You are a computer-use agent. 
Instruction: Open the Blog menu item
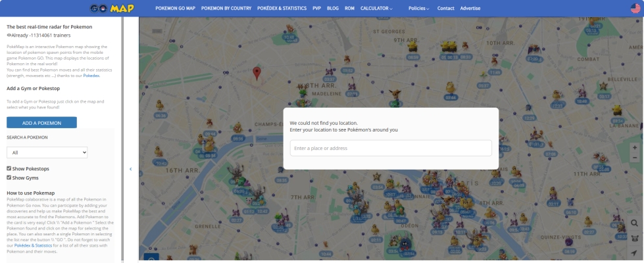(333, 8)
